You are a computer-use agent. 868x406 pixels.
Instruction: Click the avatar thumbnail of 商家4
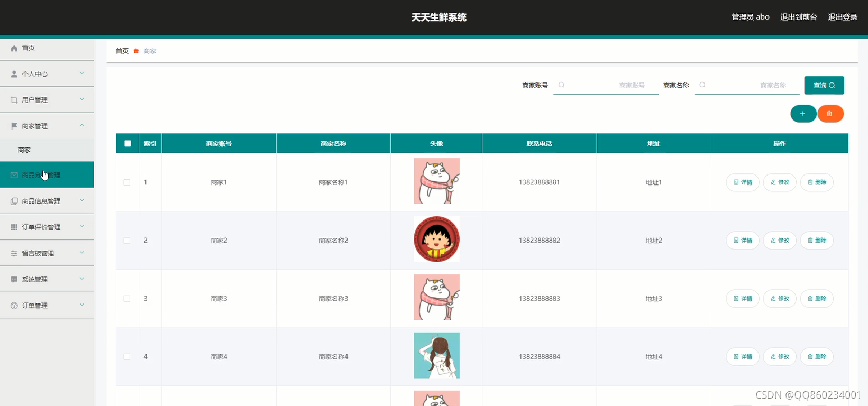[x=436, y=355]
